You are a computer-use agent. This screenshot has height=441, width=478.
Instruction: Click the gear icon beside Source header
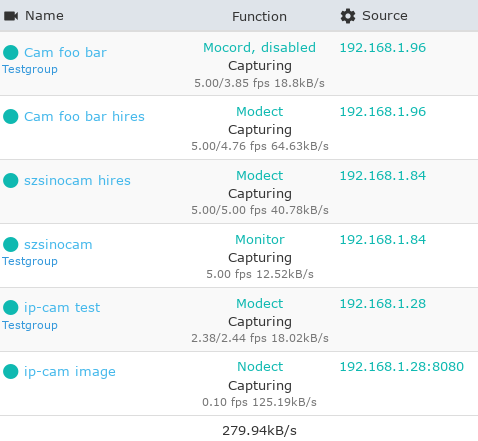pos(348,16)
